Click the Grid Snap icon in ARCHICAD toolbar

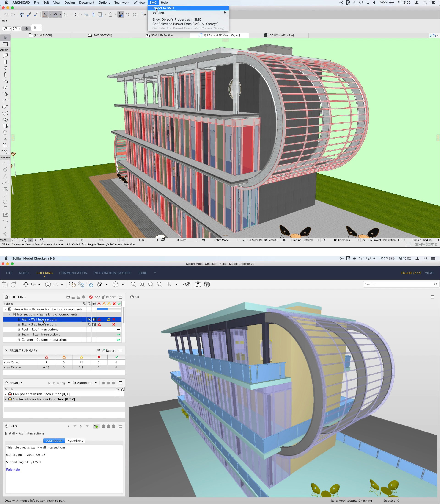76,14
